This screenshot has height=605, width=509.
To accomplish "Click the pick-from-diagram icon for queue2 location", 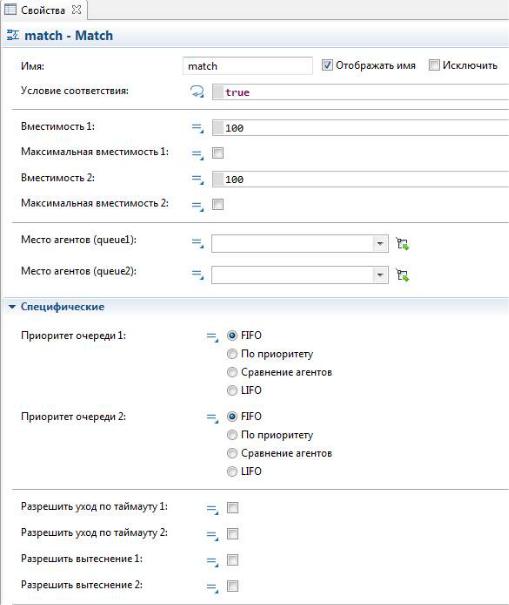I will 402,275.
